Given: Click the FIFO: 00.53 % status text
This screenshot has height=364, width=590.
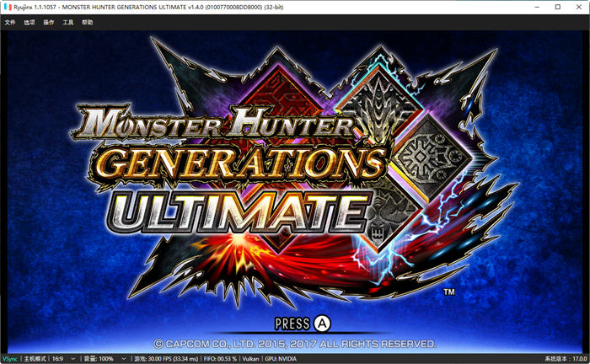Looking at the screenshot, I should (x=220, y=359).
